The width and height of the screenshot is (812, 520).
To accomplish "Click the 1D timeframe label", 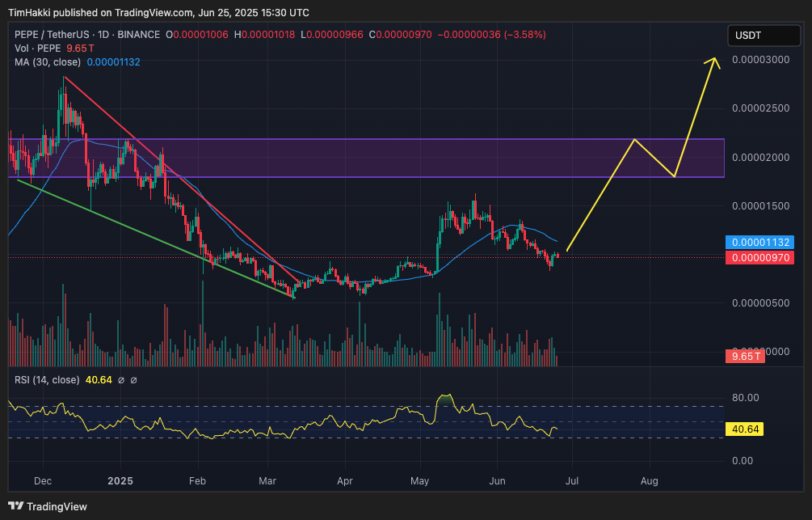I will (103, 35).
